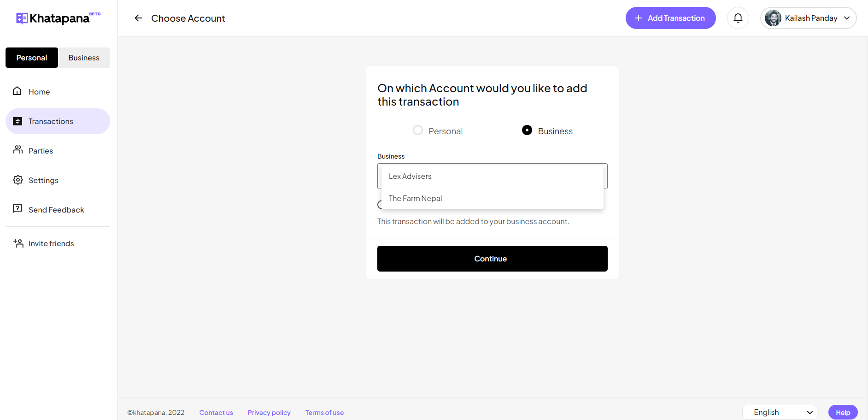Choose Lex Advisers from the dropdown
The image size is (868, 420).
410,176
